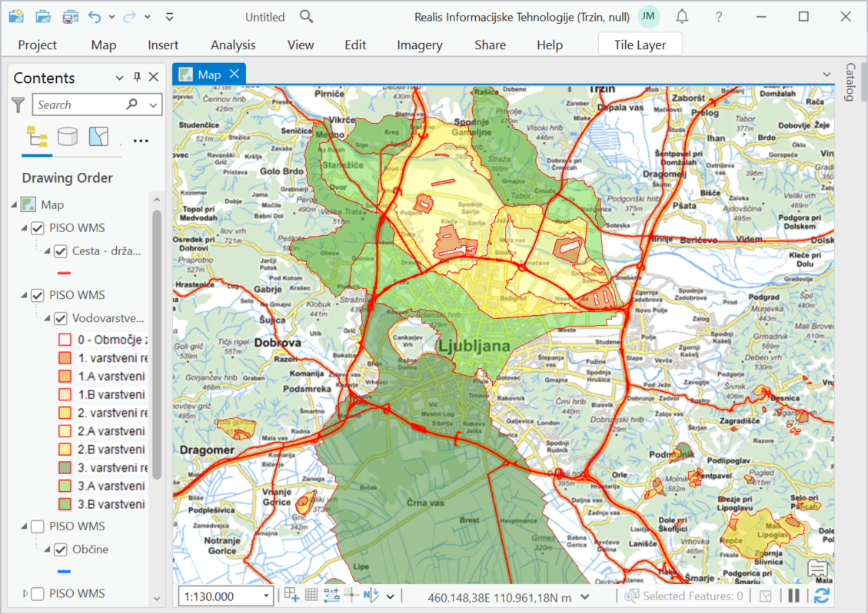The height and width of the screenshot is (614, 868).
Task: Open the coordinate display units dropdown
Action: [x=585, y=596]
